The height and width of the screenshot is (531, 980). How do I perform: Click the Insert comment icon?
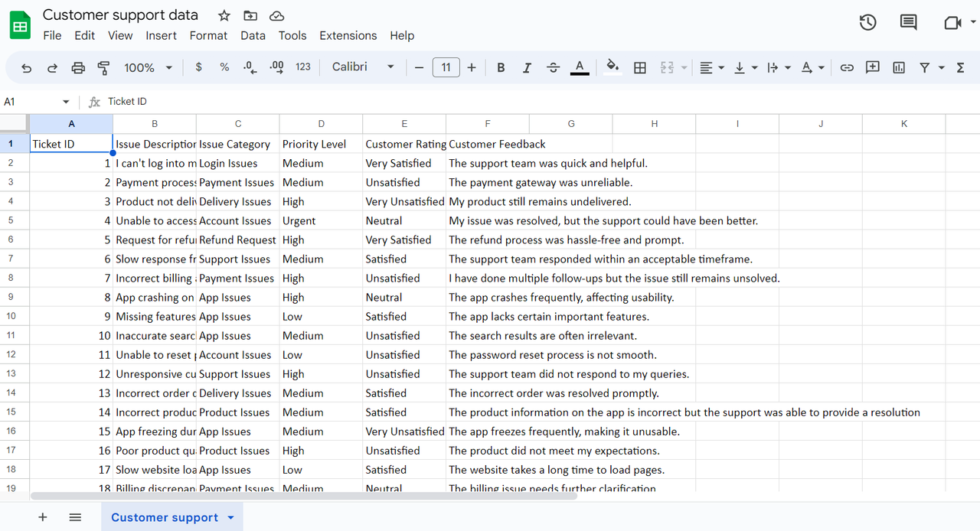[872, 67]
